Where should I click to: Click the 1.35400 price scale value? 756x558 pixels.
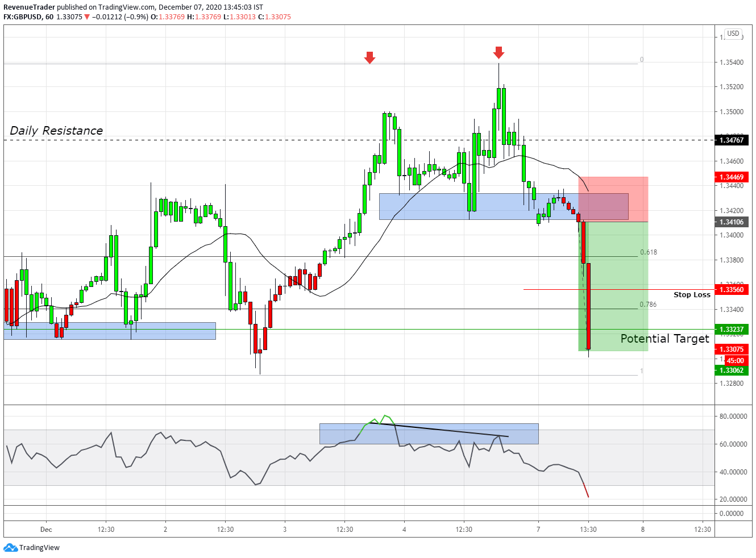tap(732, 63)
